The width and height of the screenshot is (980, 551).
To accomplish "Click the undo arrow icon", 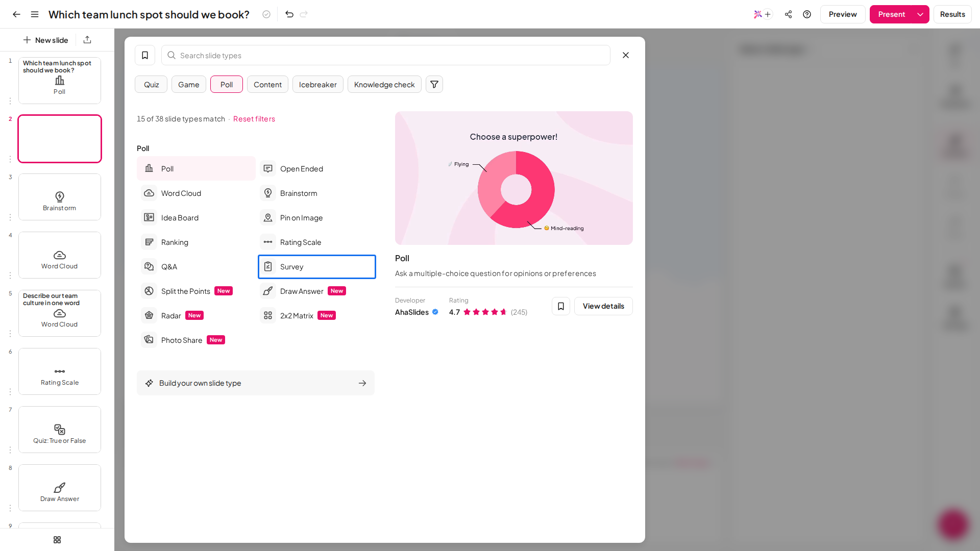I will [x=289, y=14].
